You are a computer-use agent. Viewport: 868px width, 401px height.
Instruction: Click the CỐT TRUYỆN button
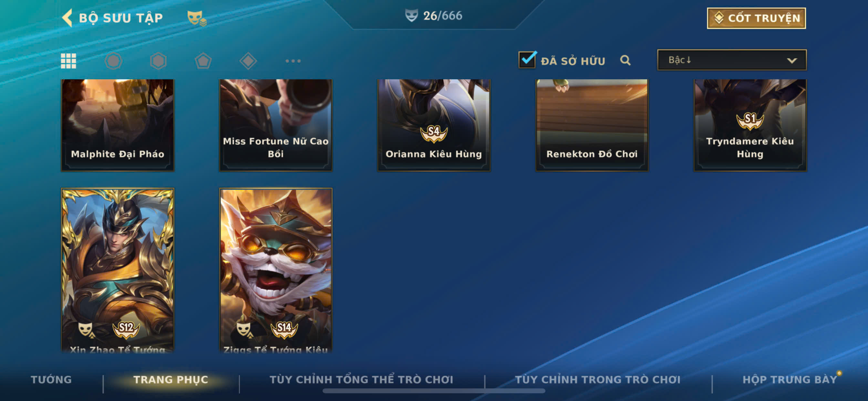tap(756, 18)
